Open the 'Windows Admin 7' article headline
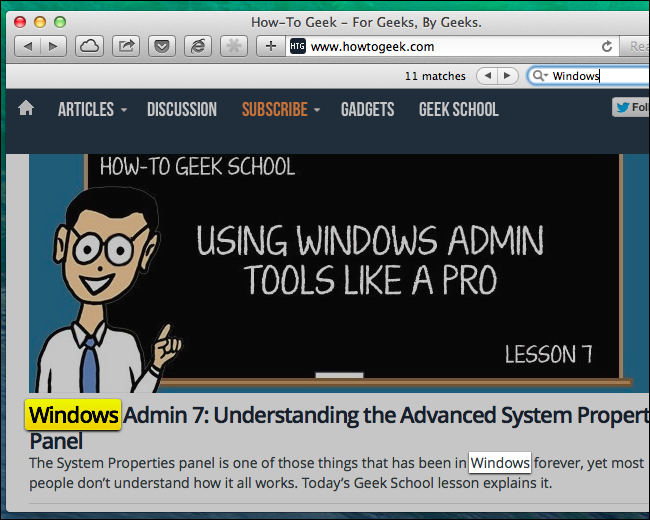This screenshot has width=650, height=520. click(339, 428)
